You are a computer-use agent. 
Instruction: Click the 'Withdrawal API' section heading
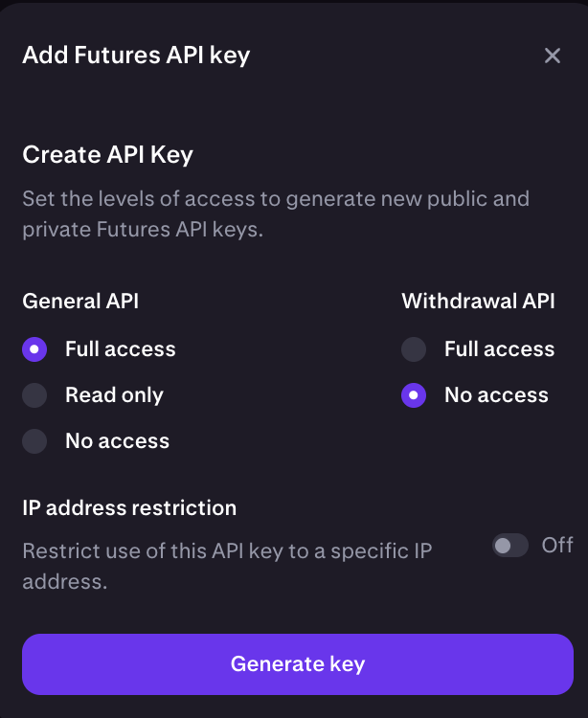point(478,302)
